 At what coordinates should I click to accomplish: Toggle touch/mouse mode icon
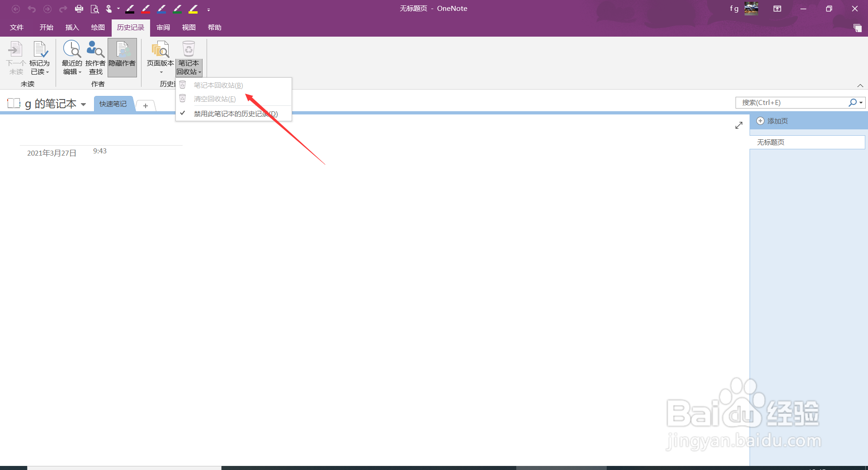109,9
